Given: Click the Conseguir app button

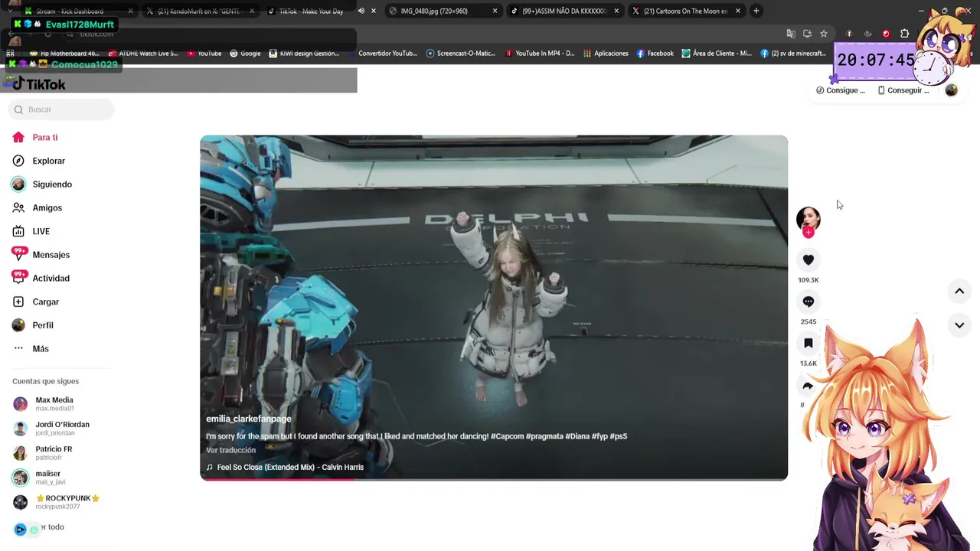Looking at the screenshot, I should (x=903, y=90).
